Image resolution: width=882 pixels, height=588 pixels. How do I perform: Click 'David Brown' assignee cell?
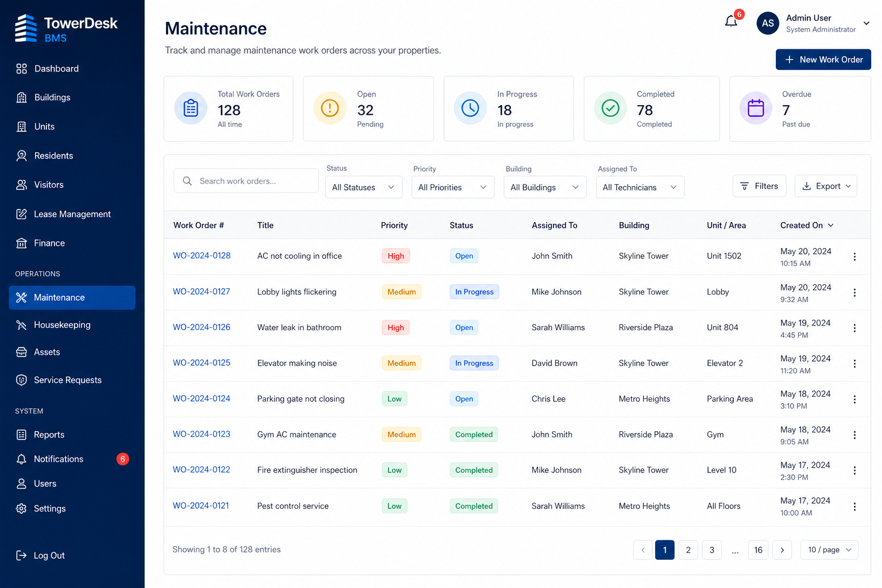(x=555, y=363)
